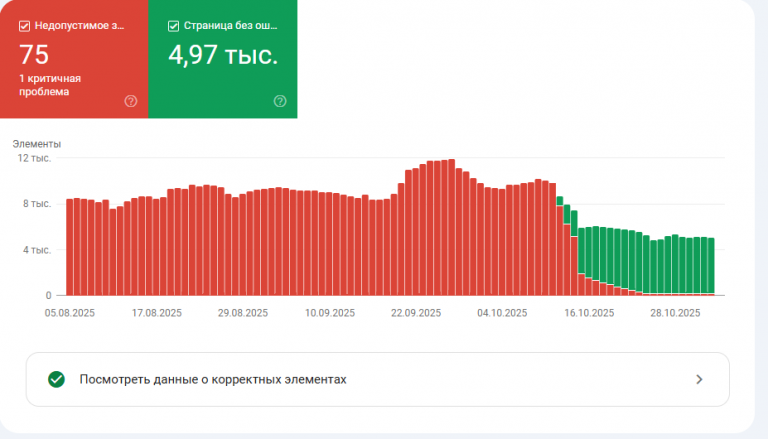Click the "05.08.2025" date label
The image size is (768, 439).
pos(70,313)
